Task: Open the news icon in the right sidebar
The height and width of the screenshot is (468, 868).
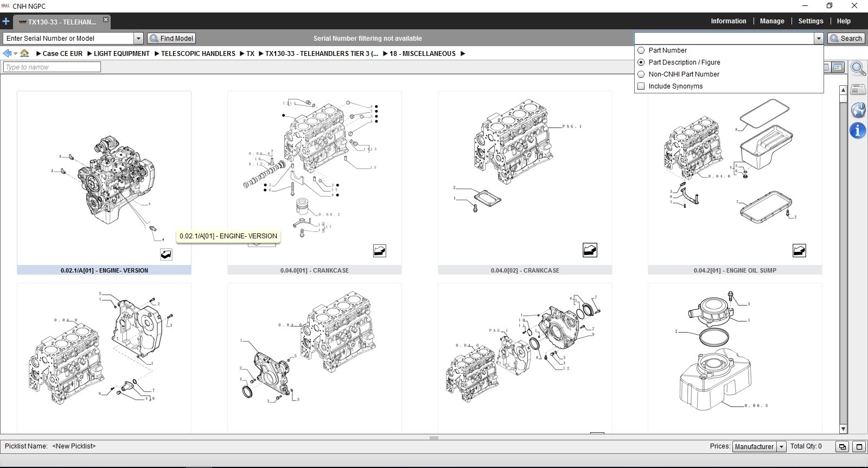Action: pyautogui.click(x=858, y=89)
